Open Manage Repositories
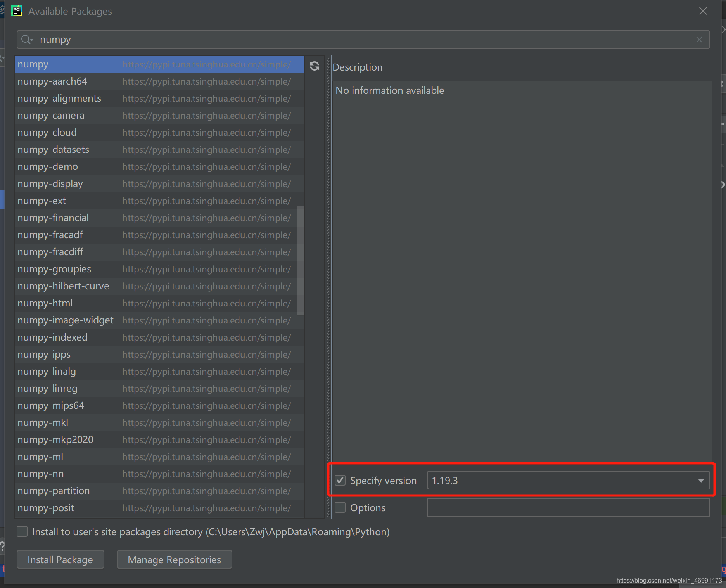 [x=175, y=559]
